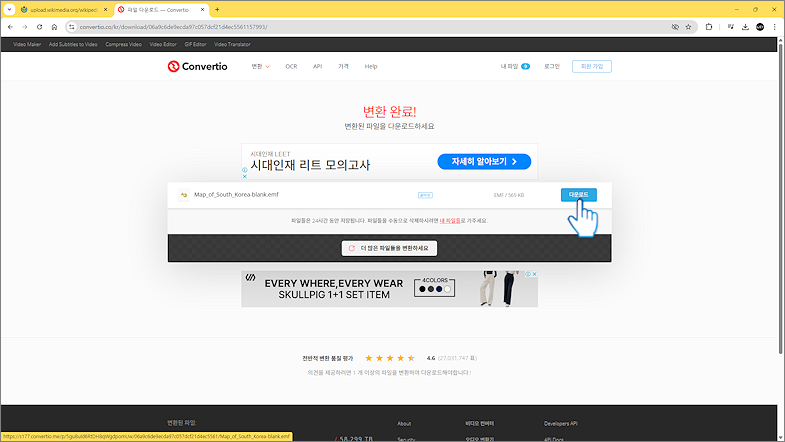Open the Convertio logo home link
This screenshot has height=442, width=785.
tap(197, 66)
